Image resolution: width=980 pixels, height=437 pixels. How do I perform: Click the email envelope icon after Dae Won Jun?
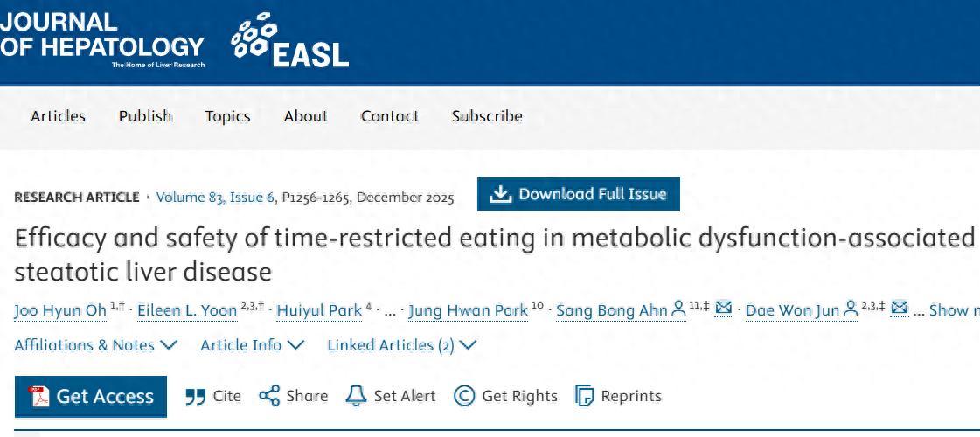pos(899,309)
